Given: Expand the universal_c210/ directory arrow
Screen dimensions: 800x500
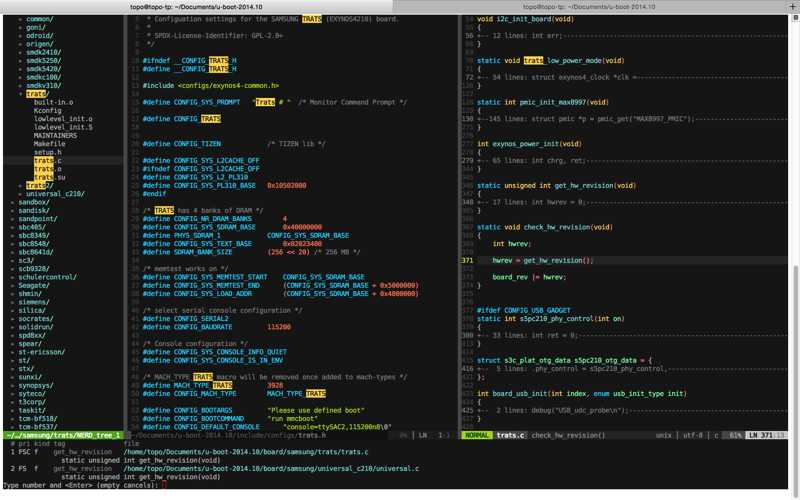Looking at the screenshot, I should click(20, 194).
